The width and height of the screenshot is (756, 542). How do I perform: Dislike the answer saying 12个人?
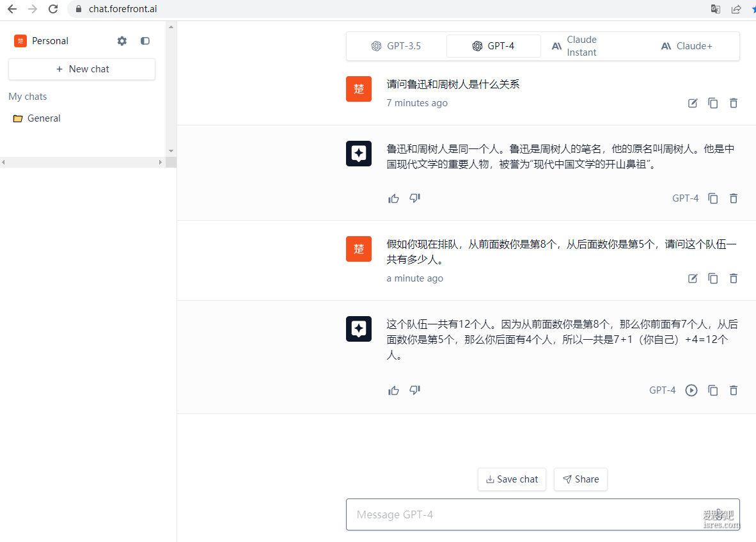click(x=414, y=390)
